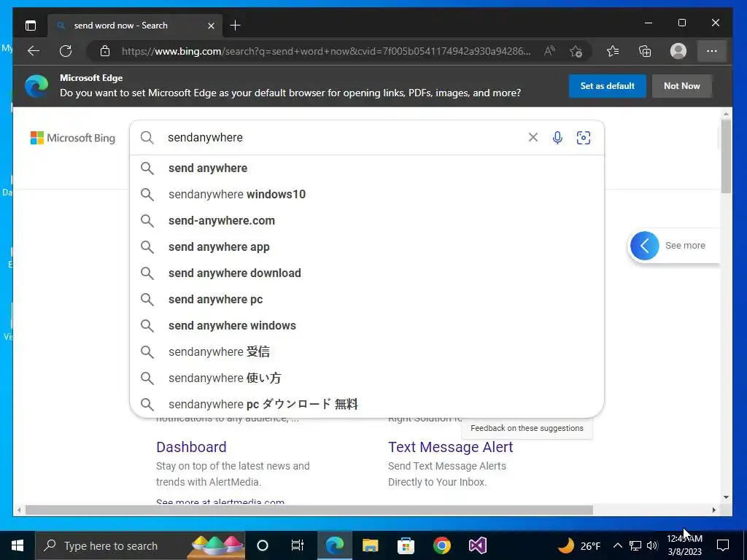Search using an image icon

583,138
